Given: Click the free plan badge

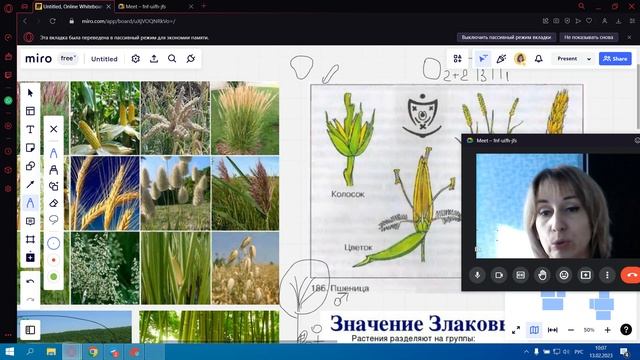Looking at the screenshot, I should click(68, 58).
